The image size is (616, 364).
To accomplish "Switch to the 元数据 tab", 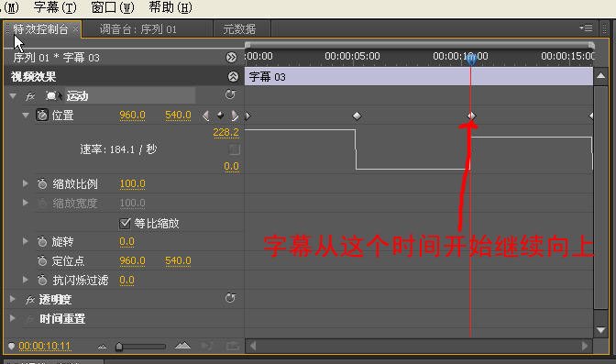I will tap(239, 29).
